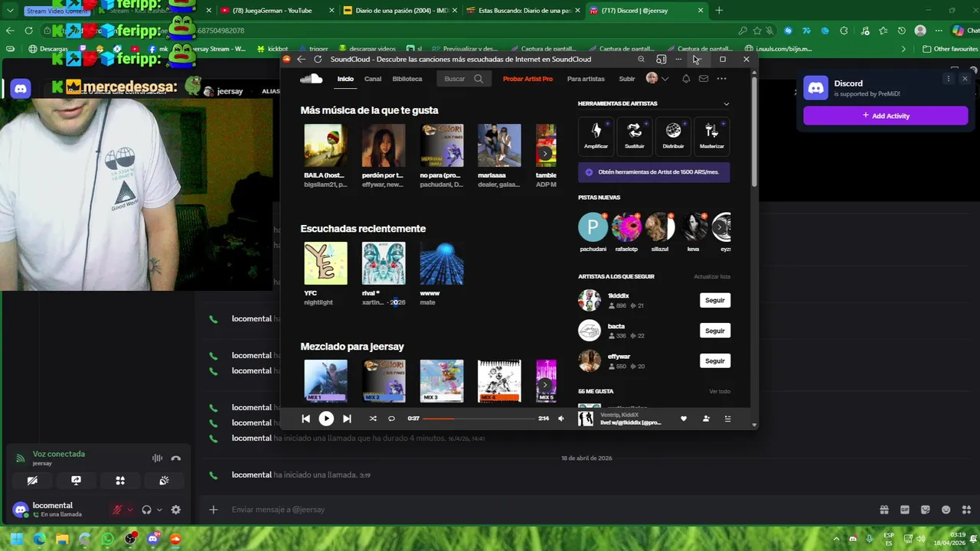Screen dimensions: 980x551
Task: Open zoom magnifier in SoundCloud title bar
Action: [642, 59]
